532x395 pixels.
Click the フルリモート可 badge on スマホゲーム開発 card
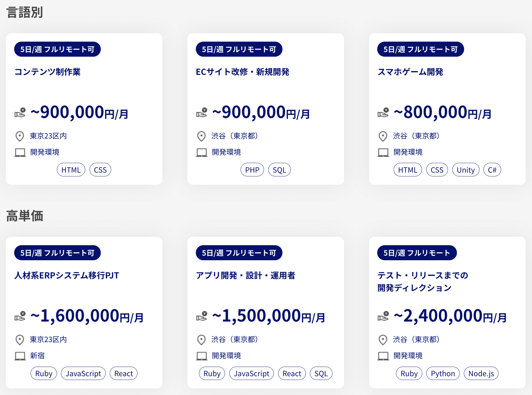point(421,49)
